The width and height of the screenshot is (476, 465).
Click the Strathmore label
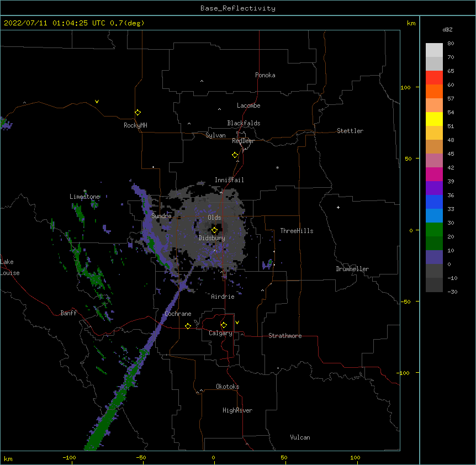285,336
